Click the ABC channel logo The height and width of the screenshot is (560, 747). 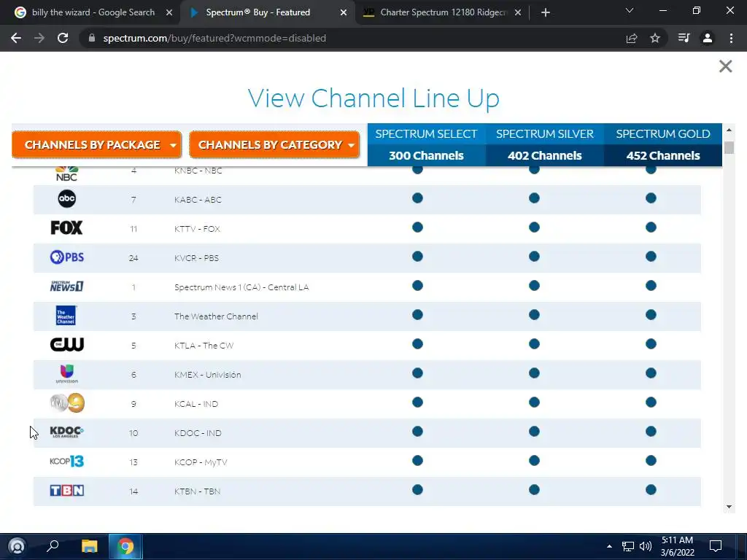click(x=66, y=198)
